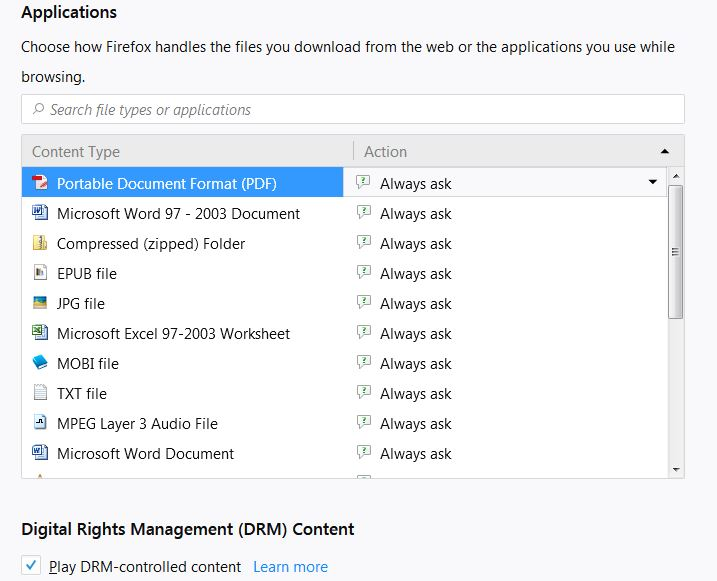Viewport: 717px width, 581px height.
Task: Click the EPUB file icon
Action: [40, 273]
